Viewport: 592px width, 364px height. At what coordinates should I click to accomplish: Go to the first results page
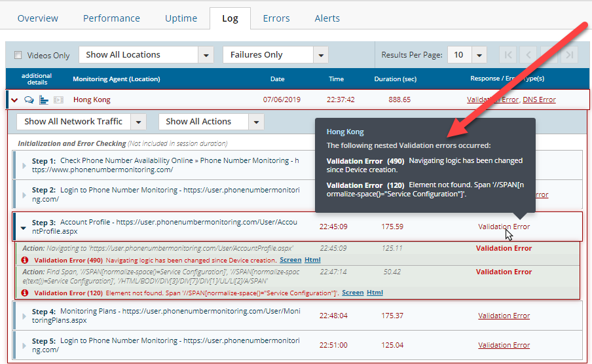click(x=508, y=55)
